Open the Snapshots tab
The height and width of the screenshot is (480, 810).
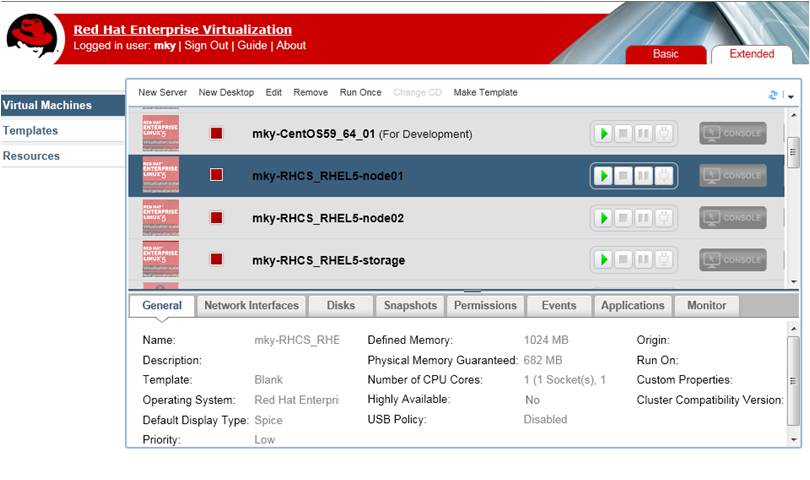(x=410, y=305)
